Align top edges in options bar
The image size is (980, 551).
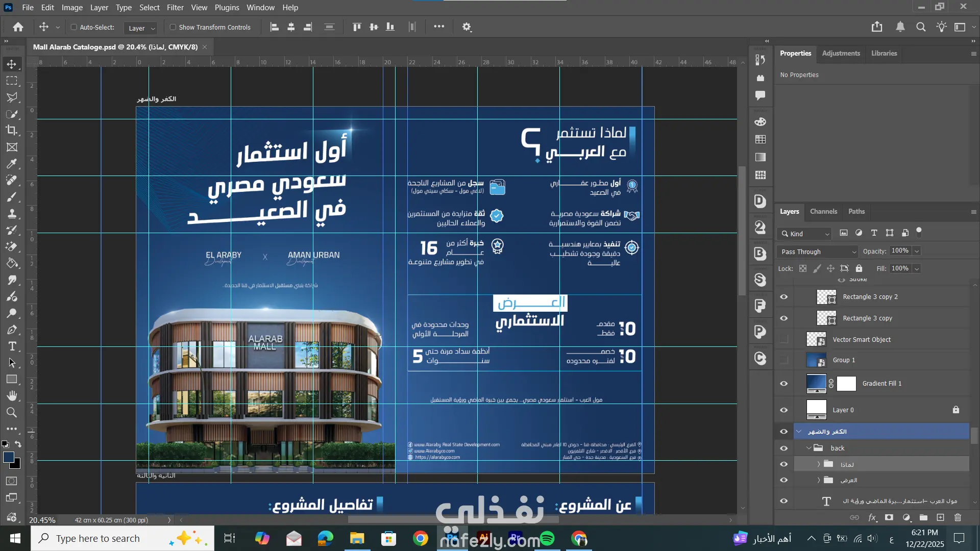(357, 27)
